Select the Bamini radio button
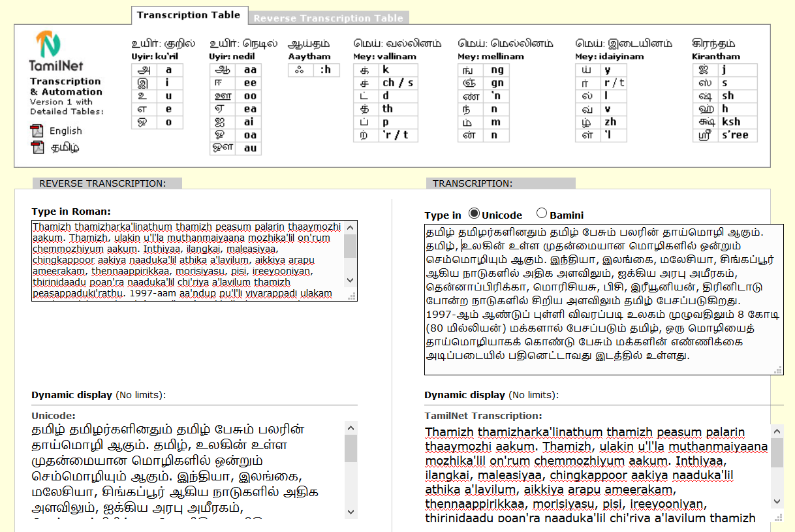This screenshot has height=532, width=795. coord(542,213)
